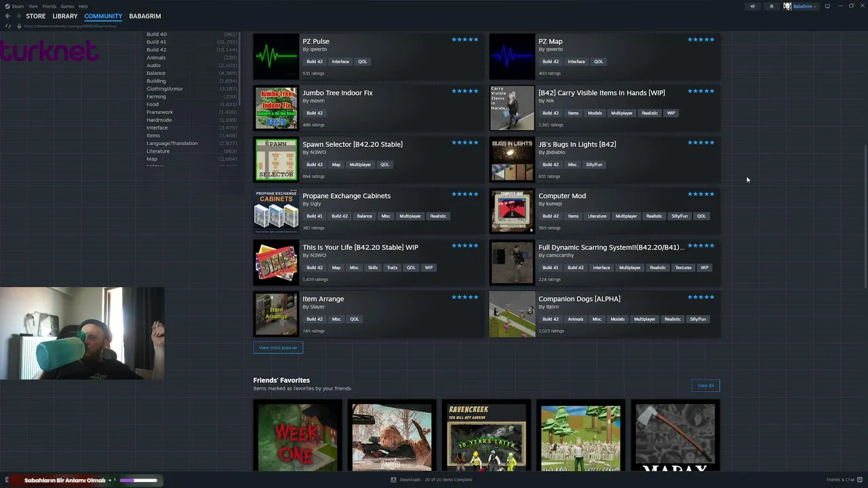The width and height of the screenshot is (868, 488).
Task: Open the Friends menu
Action: click(50, 6)
